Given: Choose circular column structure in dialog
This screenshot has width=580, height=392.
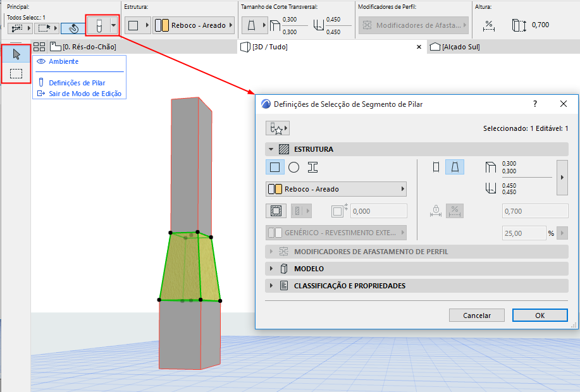Looking at the screenshot, I should pos(293,167).
